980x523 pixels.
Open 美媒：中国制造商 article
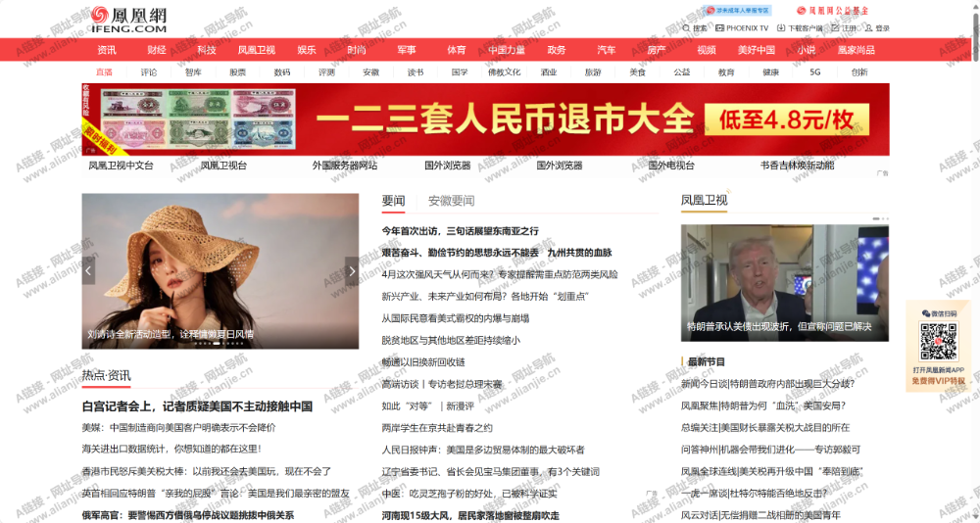point(178,427)
